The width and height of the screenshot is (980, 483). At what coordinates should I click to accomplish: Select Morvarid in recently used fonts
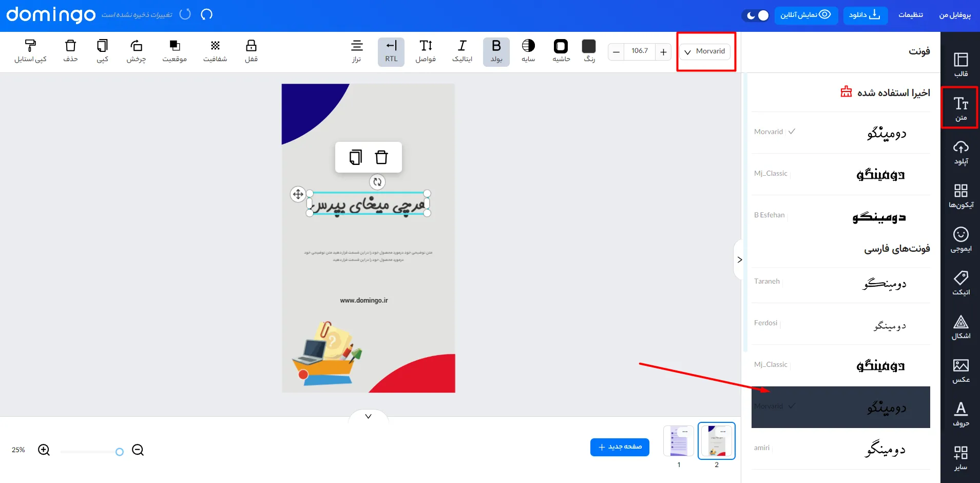841,133
